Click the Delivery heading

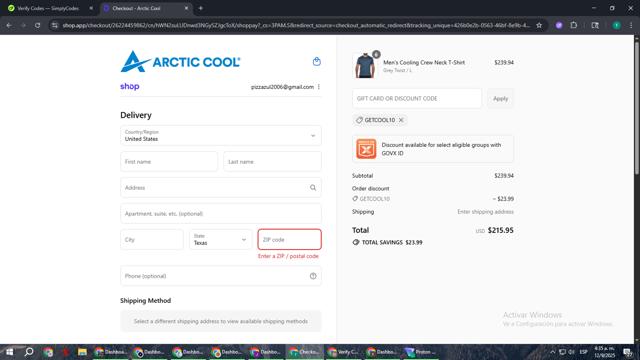pos(136,115)
